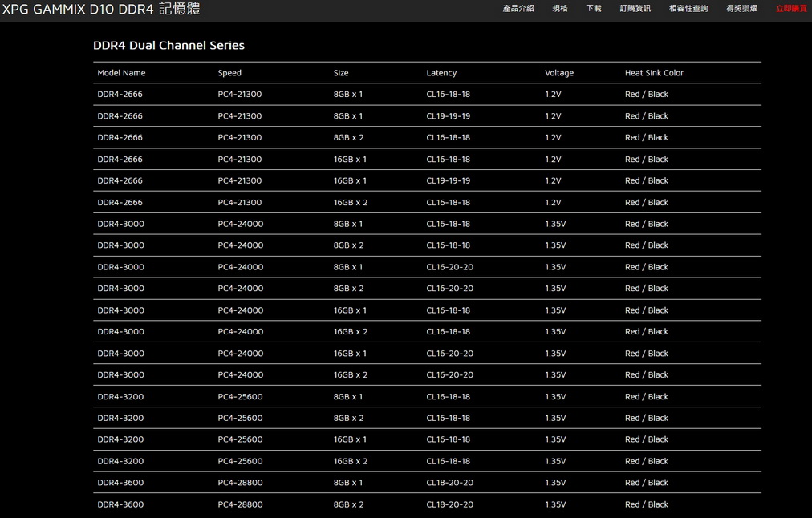Screen dimensions: 812x518
Task: Select CL16-18-18 in the DDR4-3000 16GB x 1 row
Action: point(449,310)
